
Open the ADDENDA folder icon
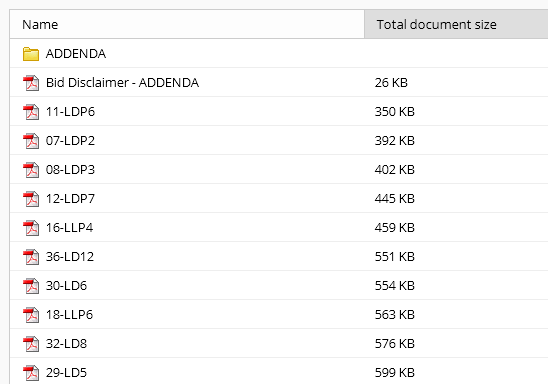pos(31,54)
